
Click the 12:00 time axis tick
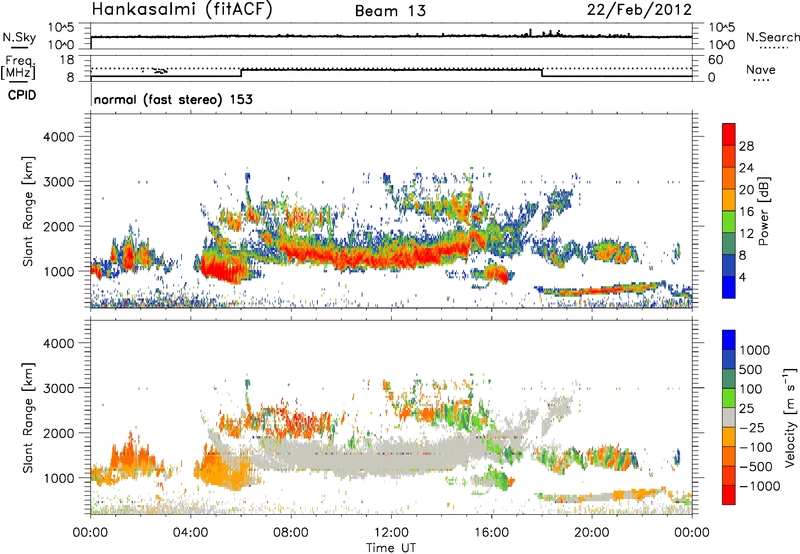[x=391, y=533]
